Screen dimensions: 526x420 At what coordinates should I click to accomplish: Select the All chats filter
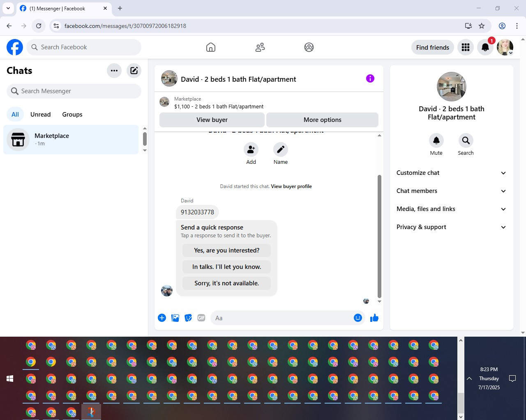(x=15, y=115)
